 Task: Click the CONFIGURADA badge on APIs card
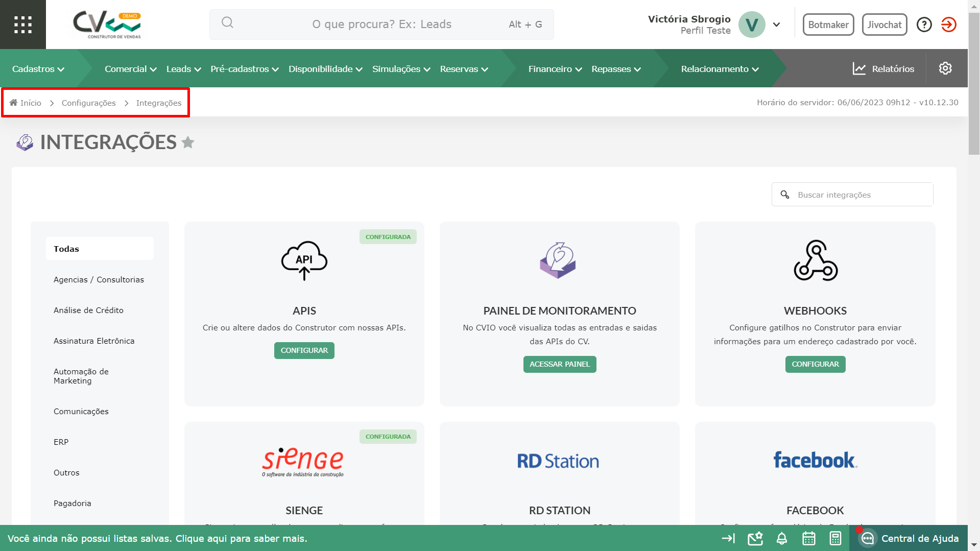pyautogui.click(x=388, y=237)
